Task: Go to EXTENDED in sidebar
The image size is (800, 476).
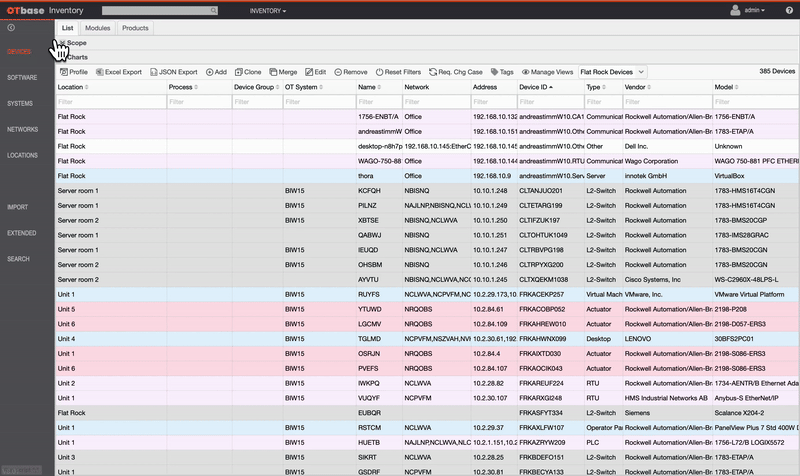Action: [21, 233]
